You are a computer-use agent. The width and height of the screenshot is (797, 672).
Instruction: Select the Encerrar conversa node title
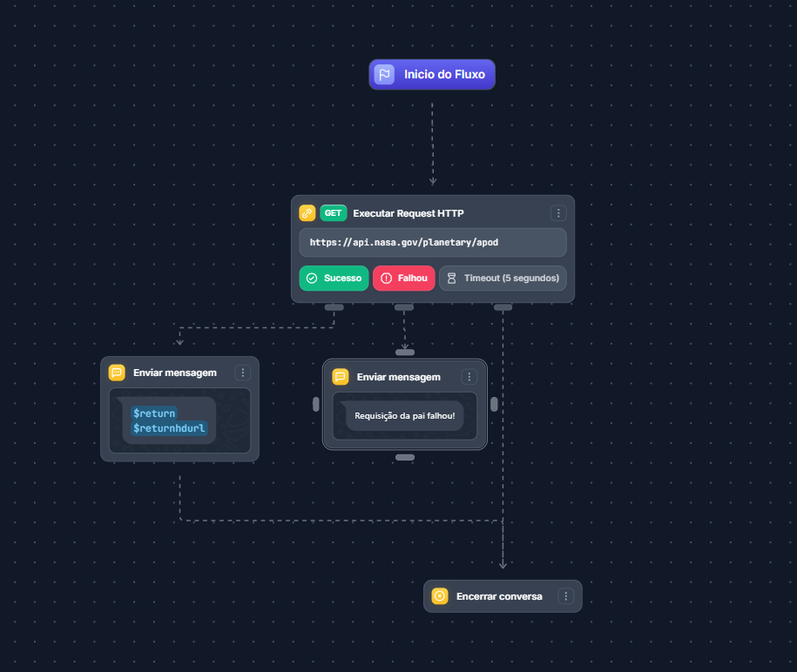tap(499, 596)
